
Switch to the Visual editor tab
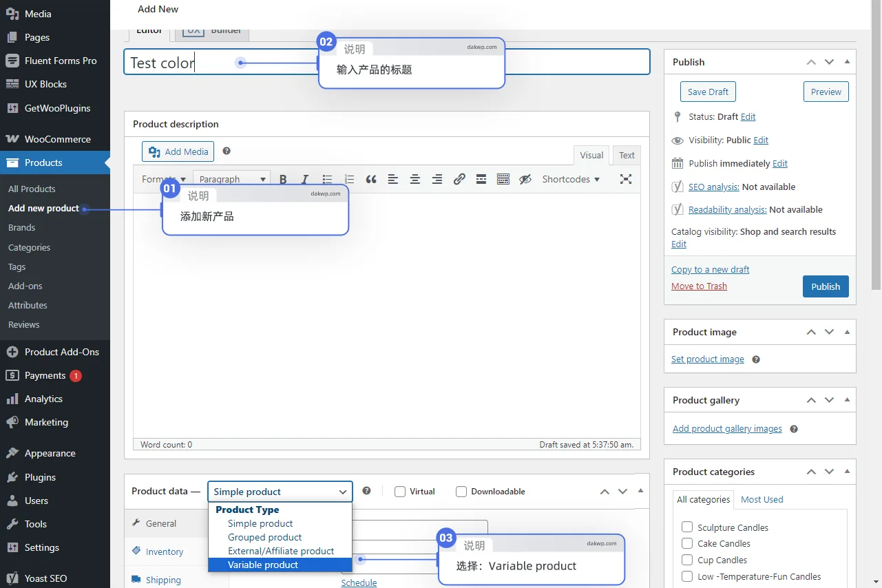click(x=591, y=156)
